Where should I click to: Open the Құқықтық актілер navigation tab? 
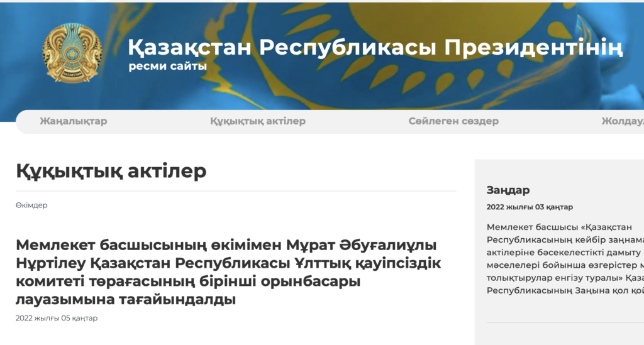[258, 121]
